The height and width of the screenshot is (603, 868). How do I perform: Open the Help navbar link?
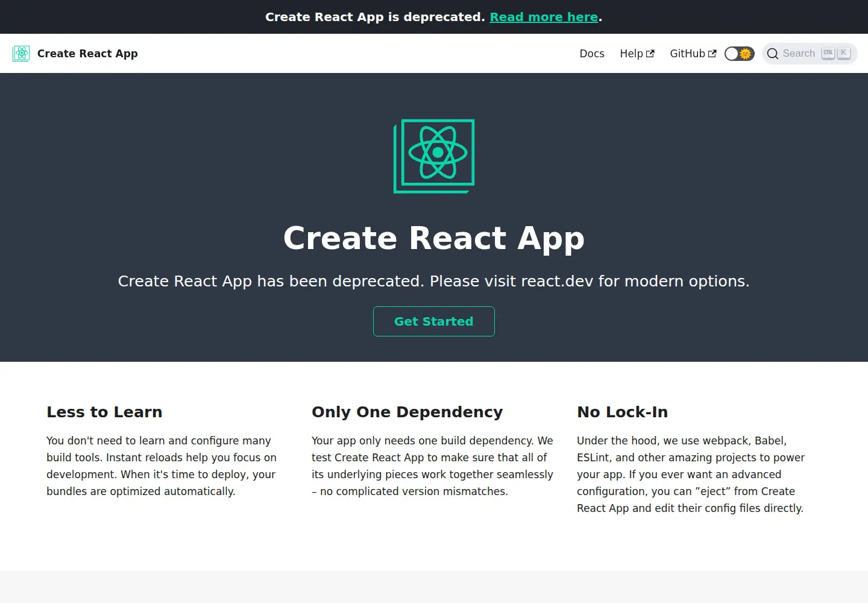tap(637, 54)
